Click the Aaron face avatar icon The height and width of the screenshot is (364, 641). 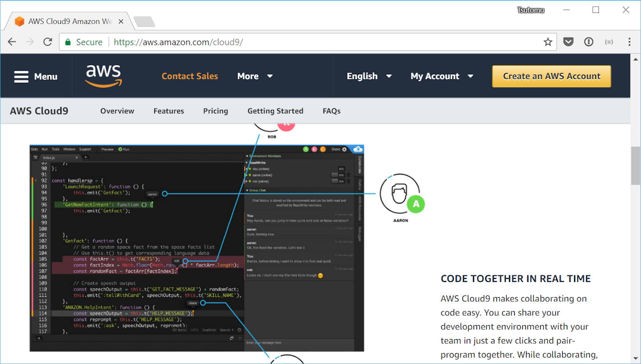coord(400,194)
